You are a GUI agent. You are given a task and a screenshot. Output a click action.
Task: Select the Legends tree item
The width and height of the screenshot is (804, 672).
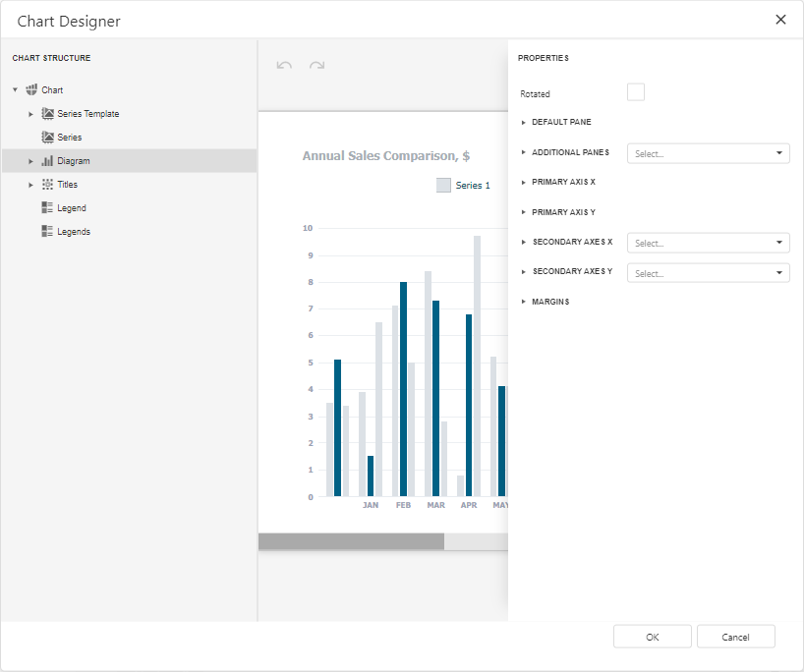[x=129, y=232]
